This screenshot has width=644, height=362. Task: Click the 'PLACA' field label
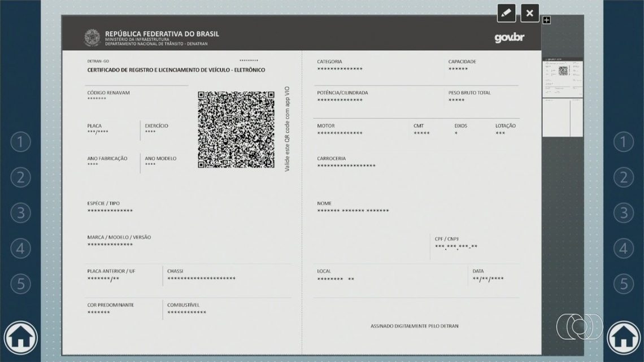(94, 126)
